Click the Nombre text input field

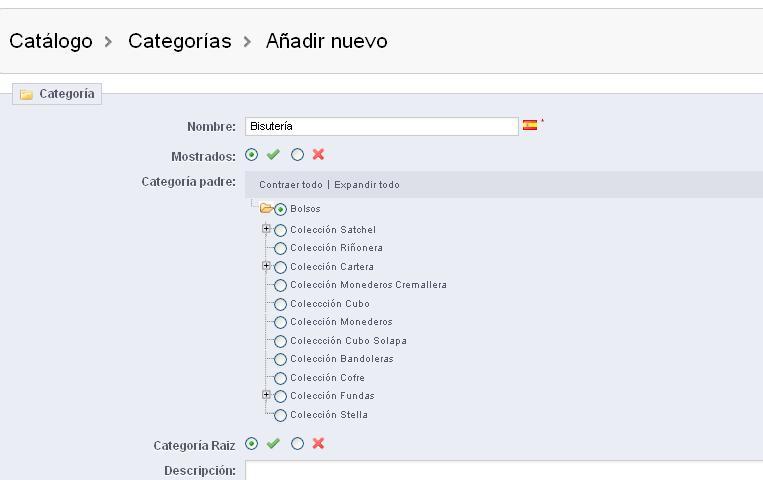(381, 126)
